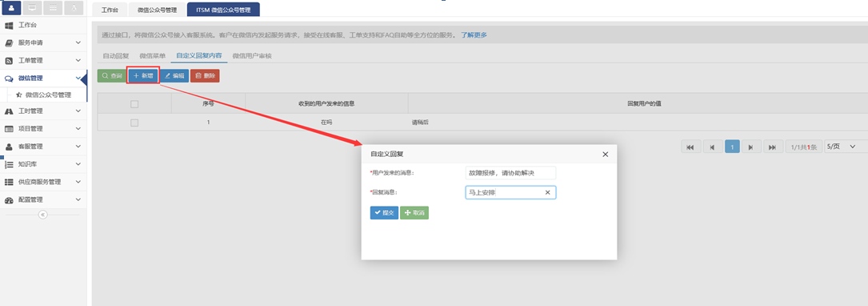Click the 提交 submit button
This screenshot has width=868, height=306.
(384, 213)
